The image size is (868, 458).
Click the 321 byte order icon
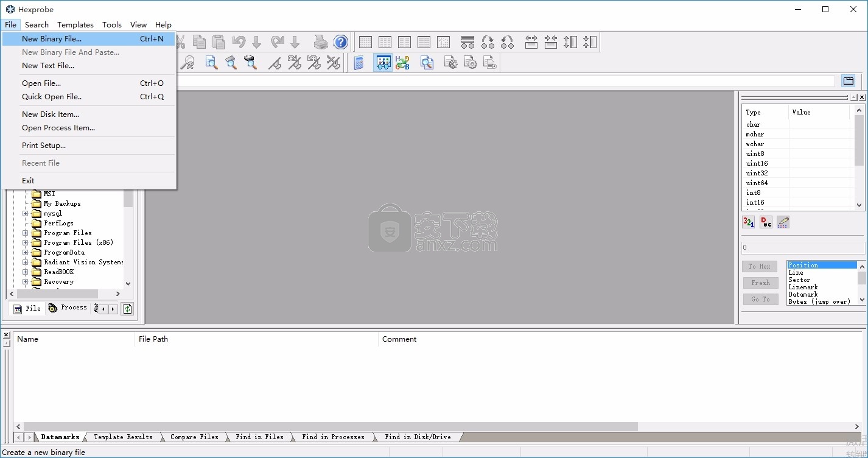[x=749, y=222]
